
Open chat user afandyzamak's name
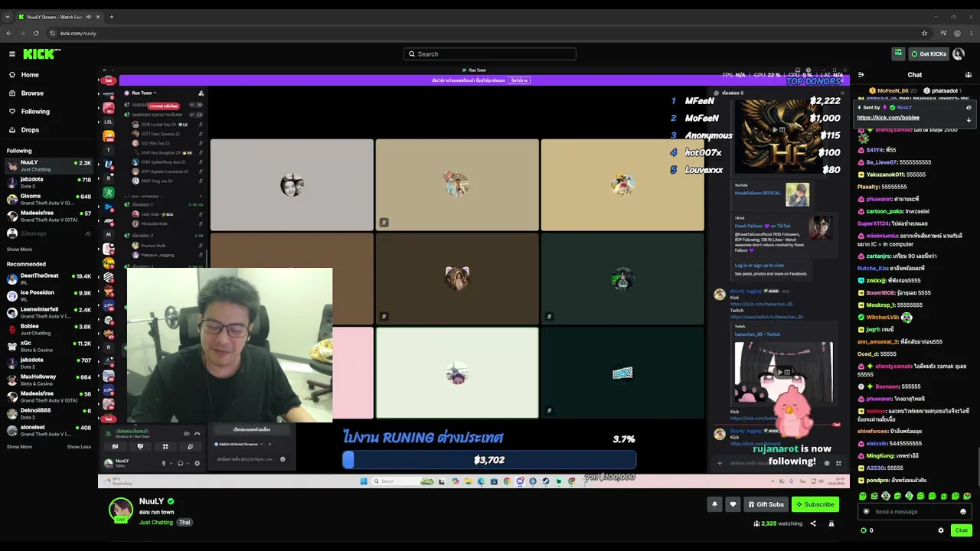pyautogui.click(x=893, y=367)
